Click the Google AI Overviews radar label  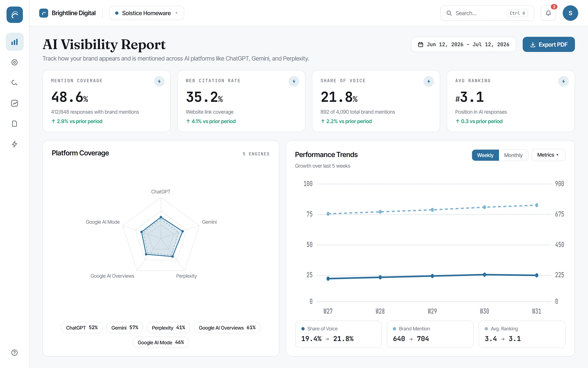pos(112,276)
